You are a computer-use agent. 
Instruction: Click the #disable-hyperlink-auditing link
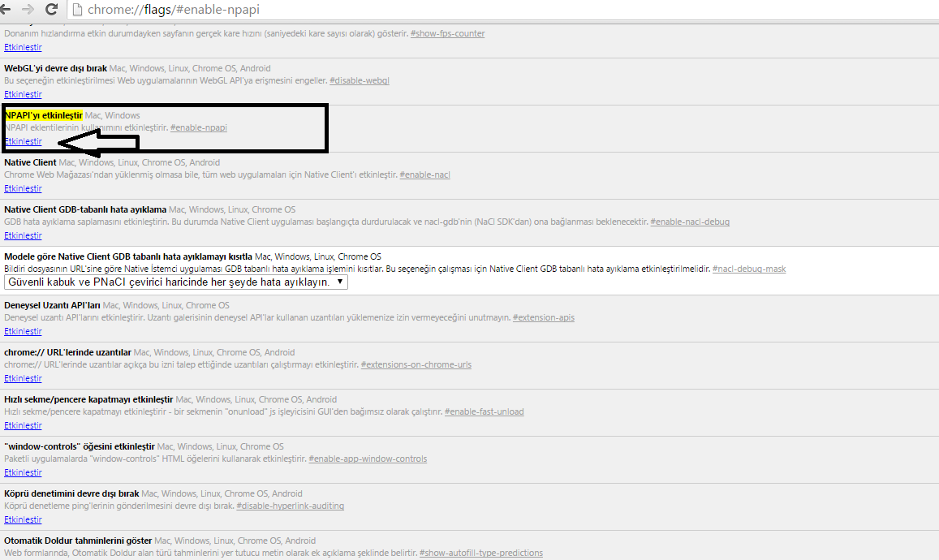tap(291, 506)
